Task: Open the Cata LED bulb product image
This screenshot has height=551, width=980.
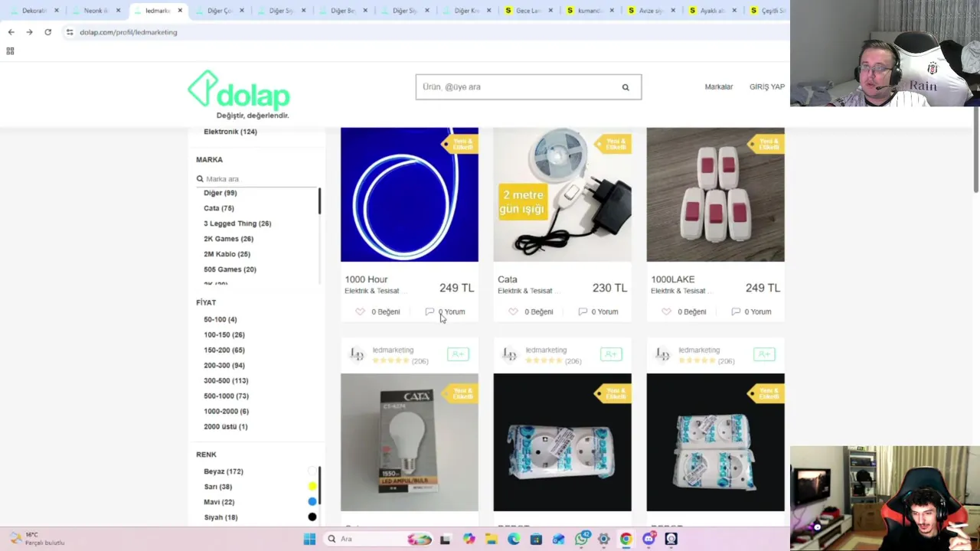Action: tap(410, 442)
